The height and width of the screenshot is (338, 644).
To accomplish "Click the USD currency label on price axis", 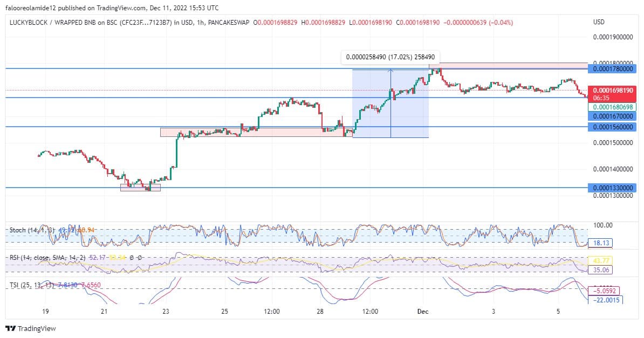I will pos(598,22).
